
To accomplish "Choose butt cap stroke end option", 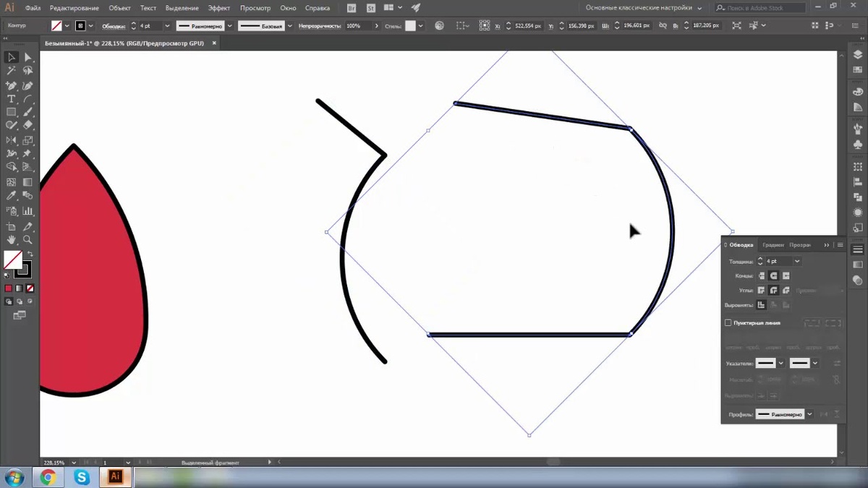I will click(762, 275).
